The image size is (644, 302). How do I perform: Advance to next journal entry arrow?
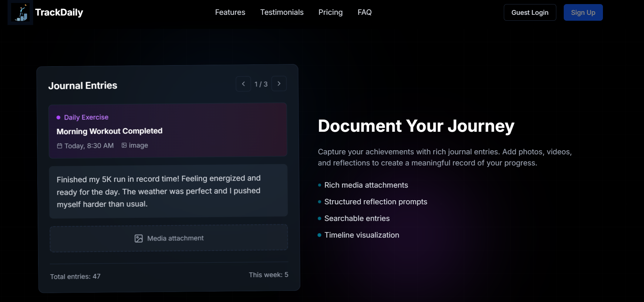click(279, 84)
